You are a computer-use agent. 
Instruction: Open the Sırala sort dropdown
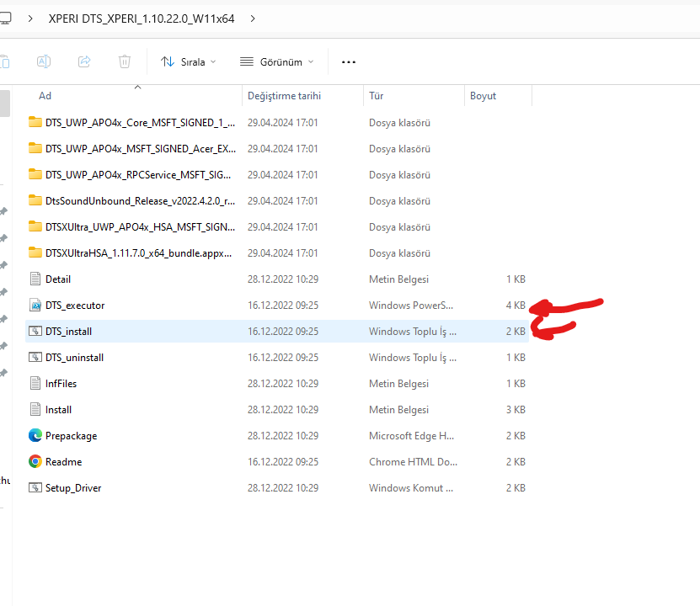188,62
